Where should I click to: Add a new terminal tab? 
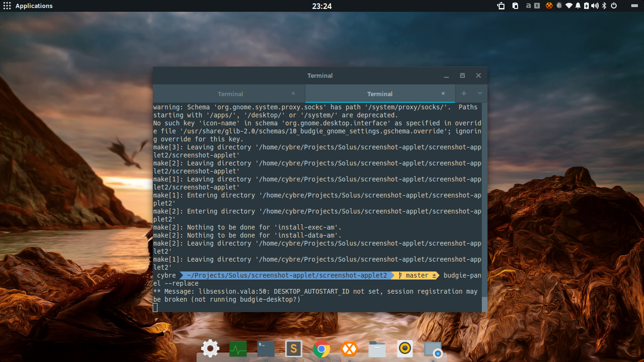464,93
